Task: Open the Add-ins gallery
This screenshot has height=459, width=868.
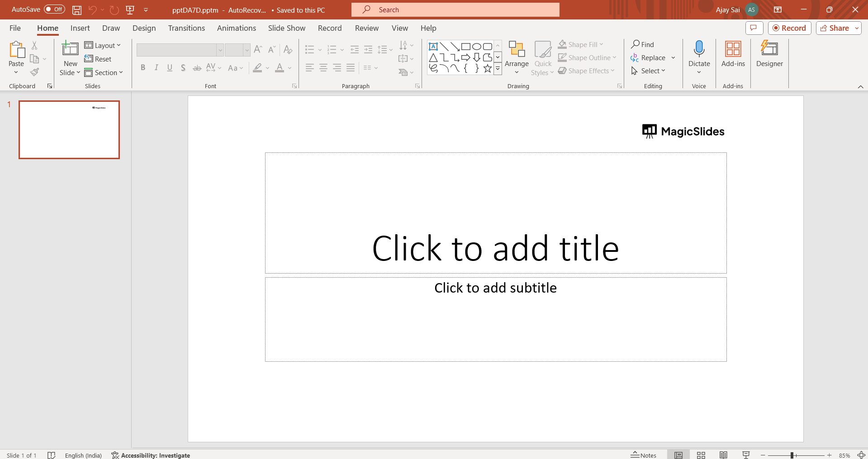Action: 733,49
